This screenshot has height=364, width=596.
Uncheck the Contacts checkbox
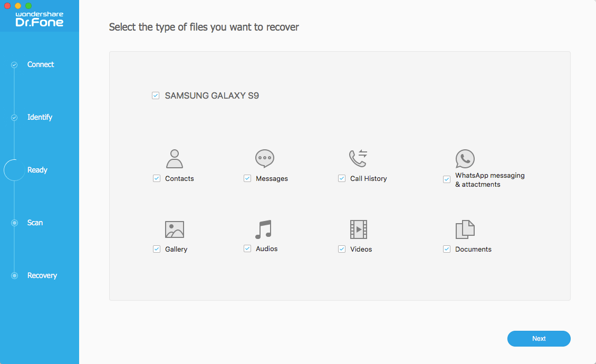157,178
